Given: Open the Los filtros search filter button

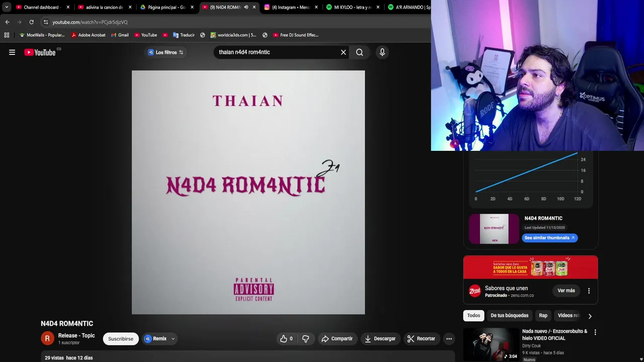Looking at the screenshot, I should (166, 52).
